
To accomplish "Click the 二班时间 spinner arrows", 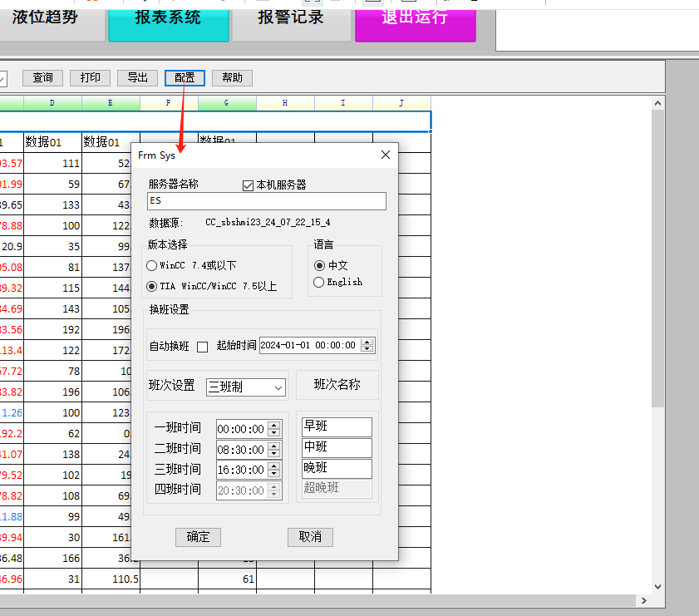I will [x=274, y=449].
